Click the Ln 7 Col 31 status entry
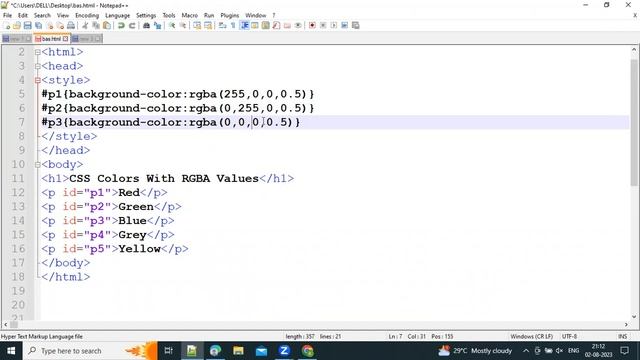640x360 pixels. [x=420, y=336]
